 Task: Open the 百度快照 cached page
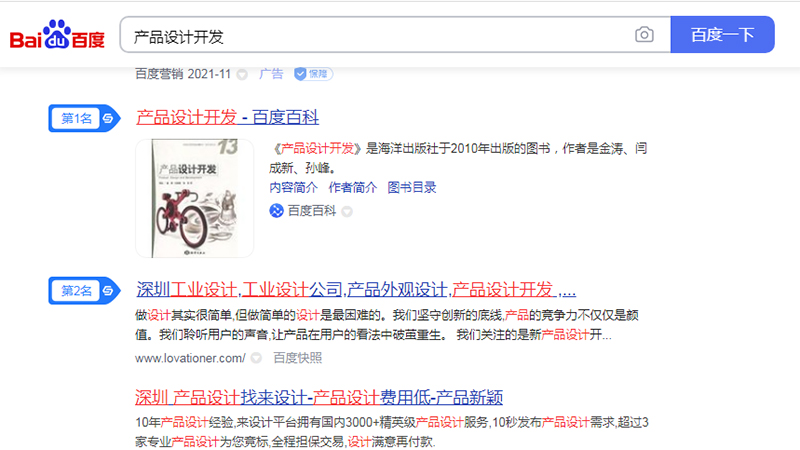[297, 358]
